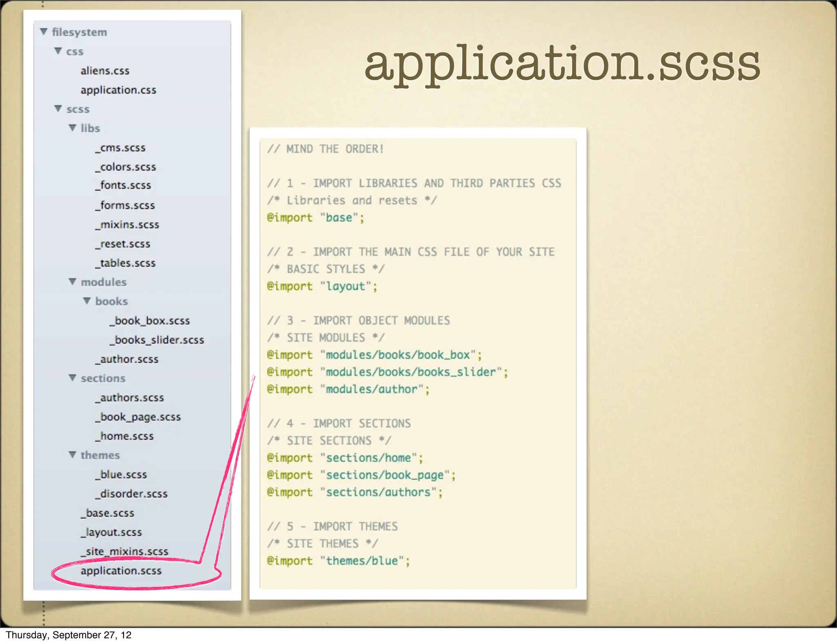Open _book_page.scss file
This screenshot has width=837, height=644.
click(138, 417)
